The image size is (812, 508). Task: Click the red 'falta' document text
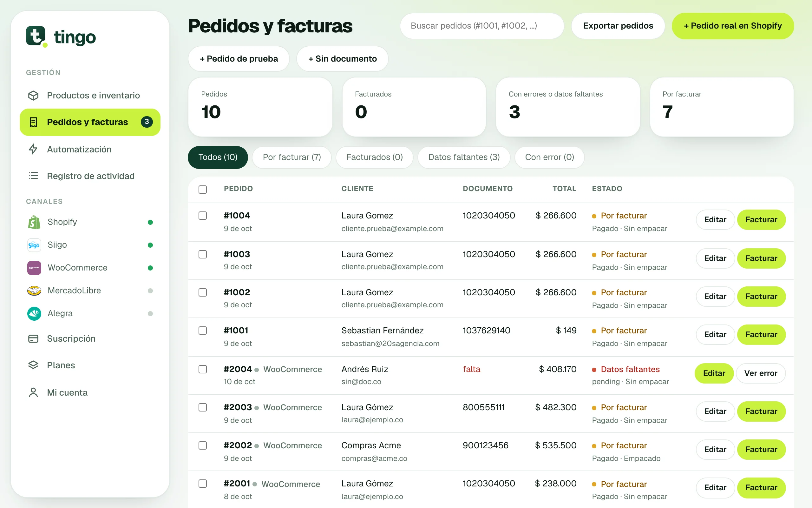click(471, 369)
